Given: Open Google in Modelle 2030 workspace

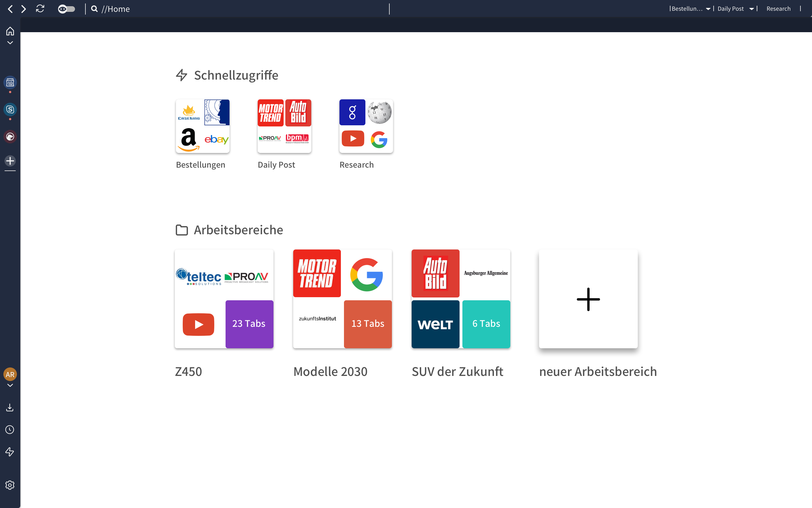Looking at the screenshot, I should coord(367,275).
